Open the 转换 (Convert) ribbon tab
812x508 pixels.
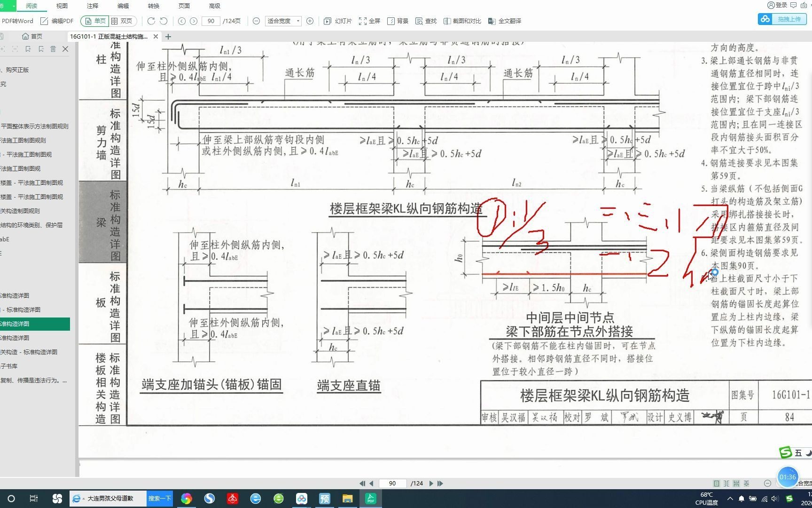[154, 6]
